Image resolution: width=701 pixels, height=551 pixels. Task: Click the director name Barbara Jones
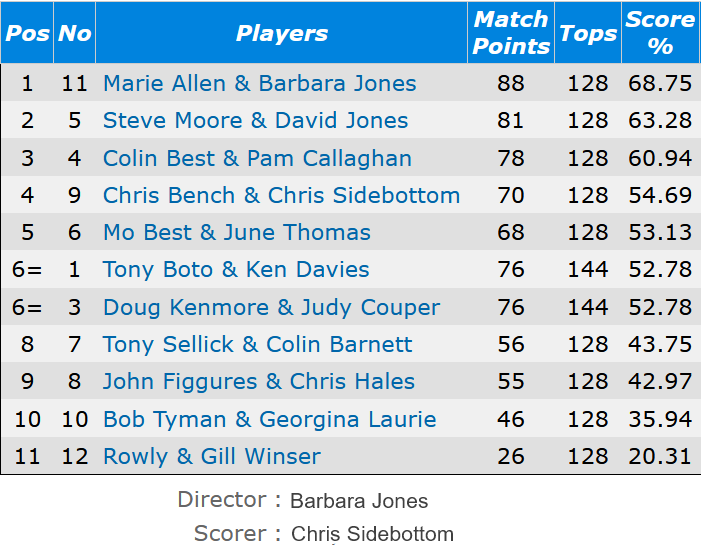358,501
